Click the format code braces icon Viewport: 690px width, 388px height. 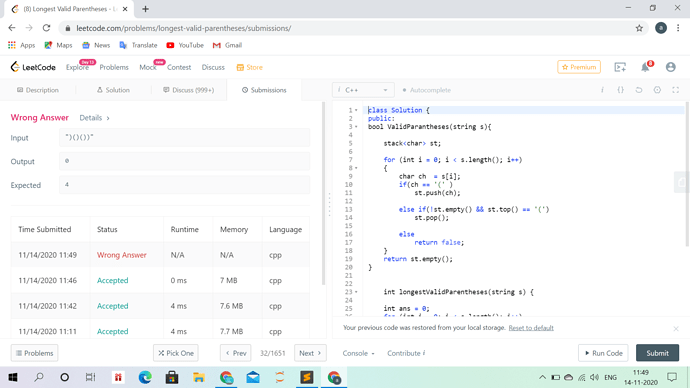[620, 90]
